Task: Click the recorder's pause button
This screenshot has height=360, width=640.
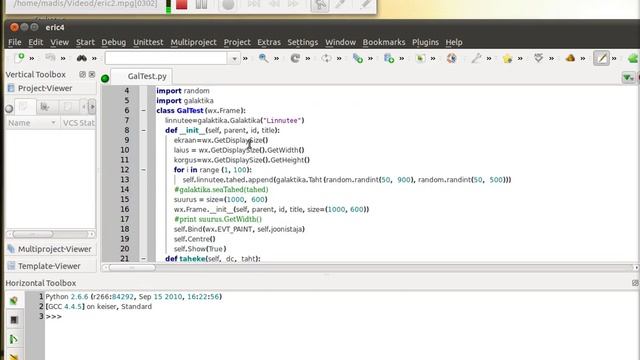Action: pos(201,5)
